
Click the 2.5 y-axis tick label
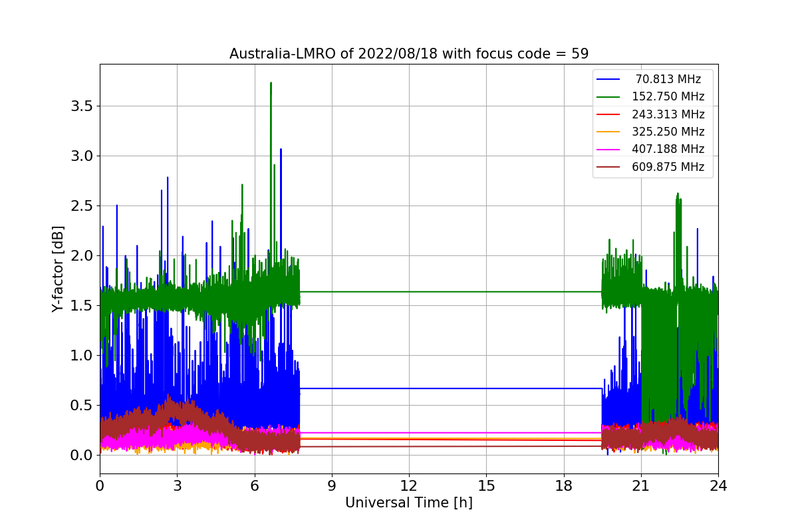[x=81, y=206]
